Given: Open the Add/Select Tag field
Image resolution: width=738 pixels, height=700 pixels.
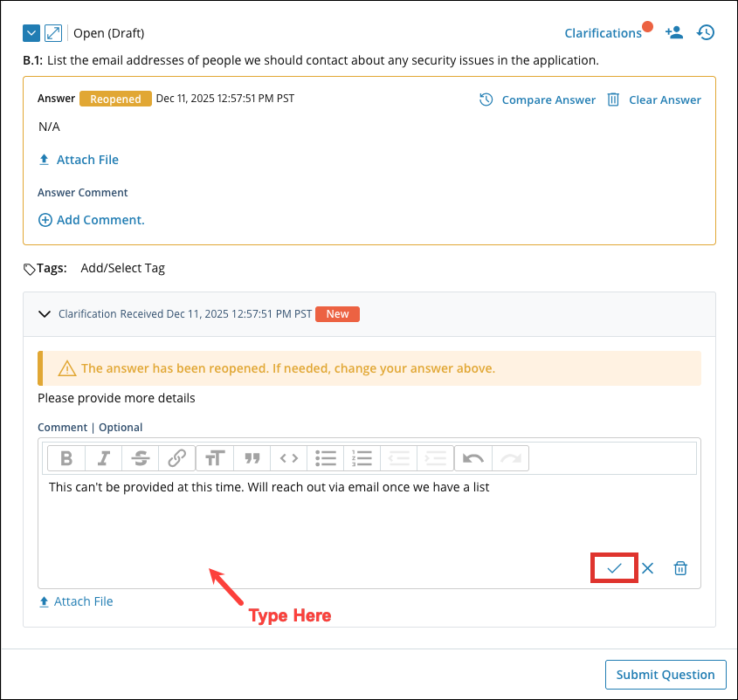Looking at the screenshot, I should 122,268.
